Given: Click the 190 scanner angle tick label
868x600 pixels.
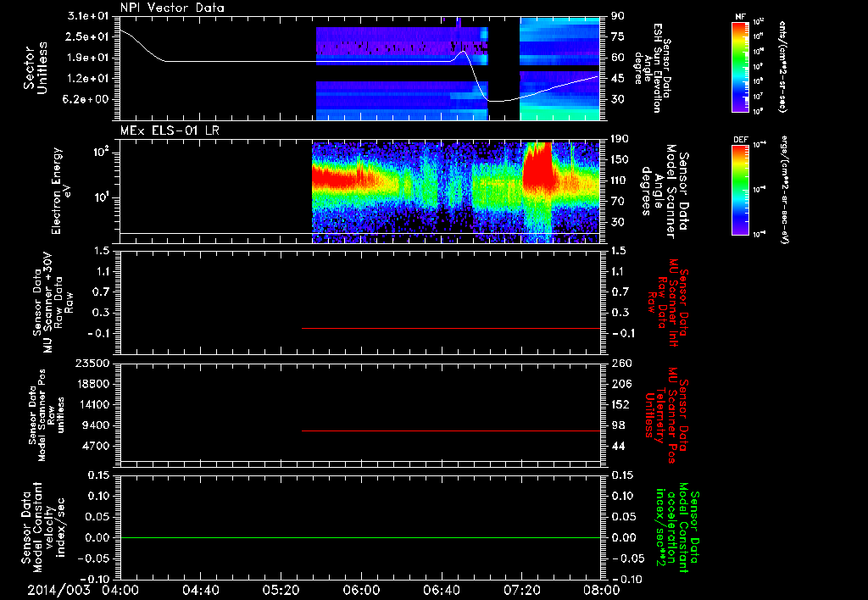Looking at the screenshot, I should click(620, 139).
